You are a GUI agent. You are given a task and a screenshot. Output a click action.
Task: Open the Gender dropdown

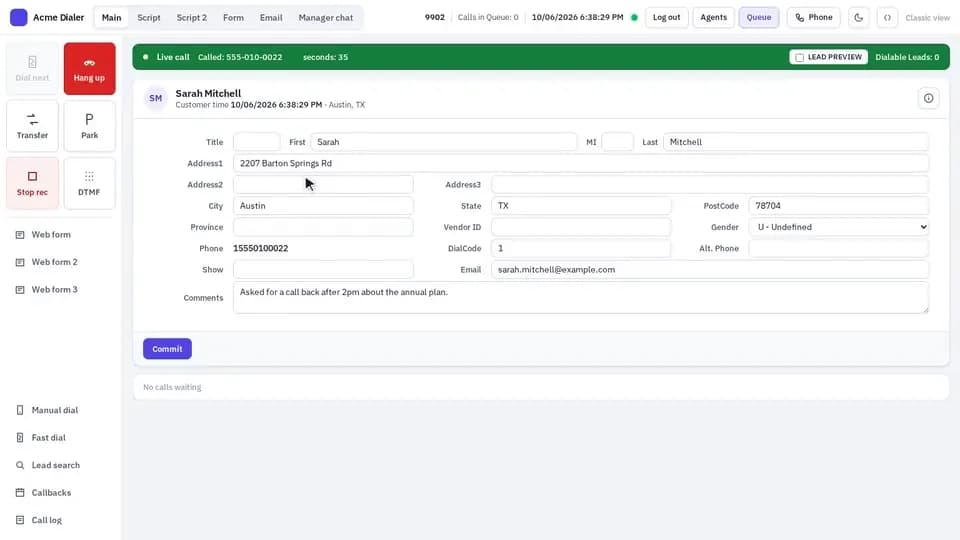coord(839,227)
